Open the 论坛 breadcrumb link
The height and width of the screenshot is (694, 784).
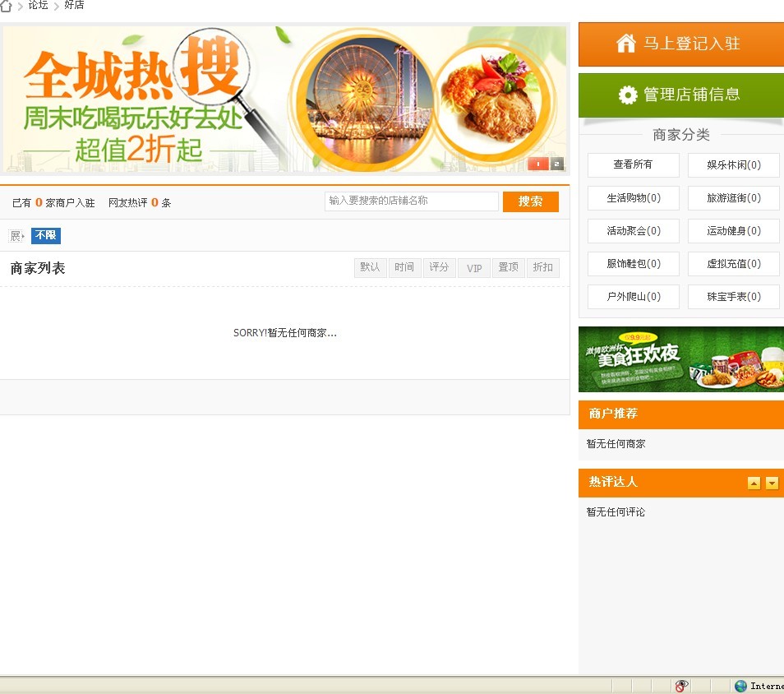[x=38, y=5]
